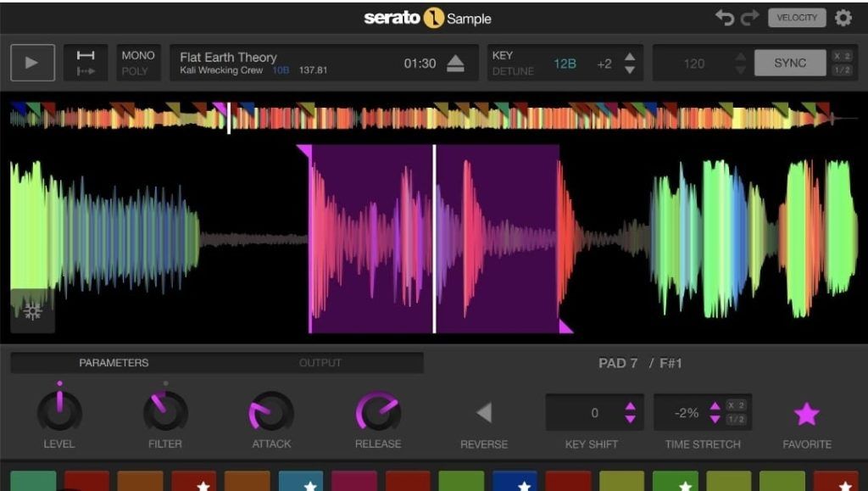Click the snowflake freeze icon on the waveform
868x491 pixels.
[x=33, y=311]
